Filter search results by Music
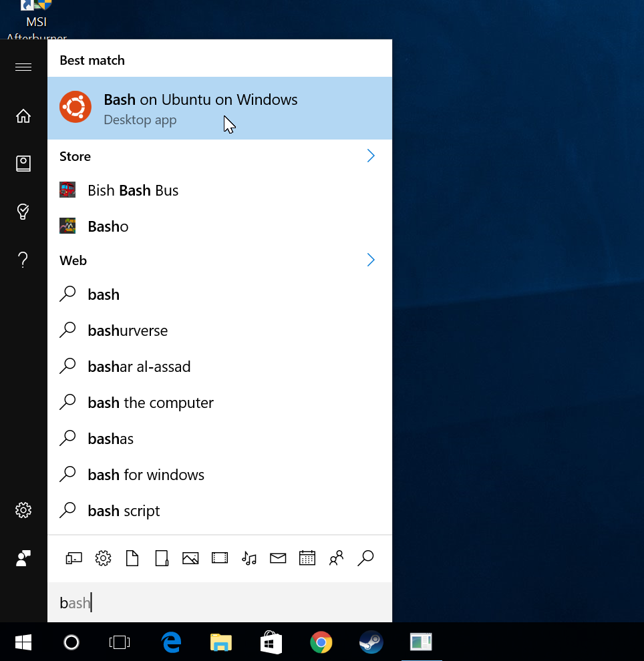Image resolution: width=644 pixels, height=661 pixels. pos(249,559)
